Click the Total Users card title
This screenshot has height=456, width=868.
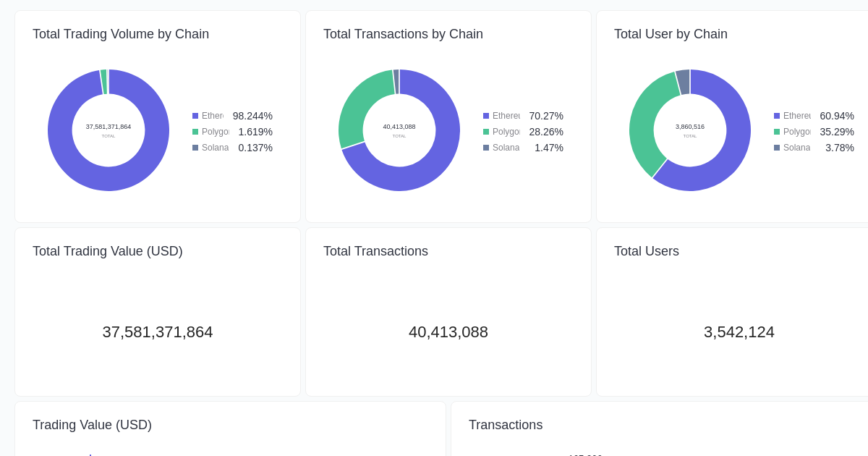coord(647,251)
